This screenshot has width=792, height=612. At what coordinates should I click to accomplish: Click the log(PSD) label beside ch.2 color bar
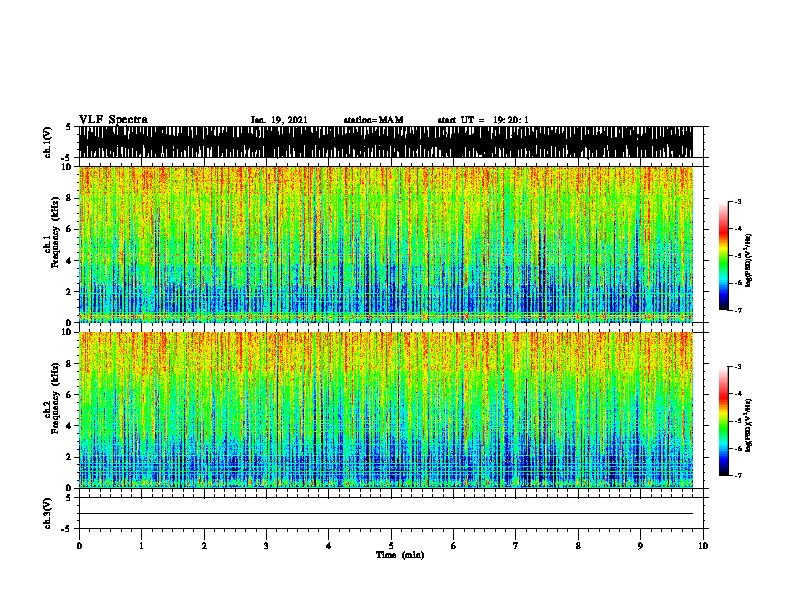pos(748,425)
